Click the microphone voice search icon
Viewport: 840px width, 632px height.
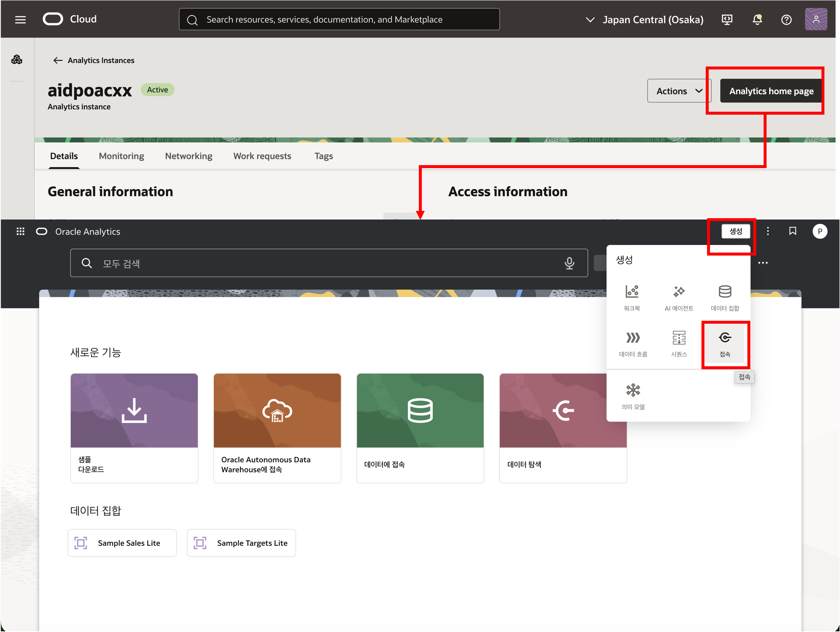pos(569,263)
